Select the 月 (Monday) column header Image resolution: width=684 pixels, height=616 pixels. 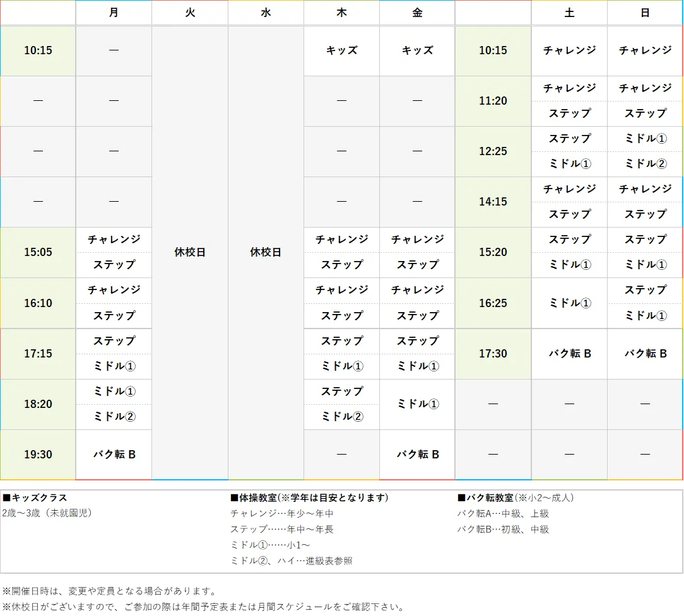tap(114, 13)
